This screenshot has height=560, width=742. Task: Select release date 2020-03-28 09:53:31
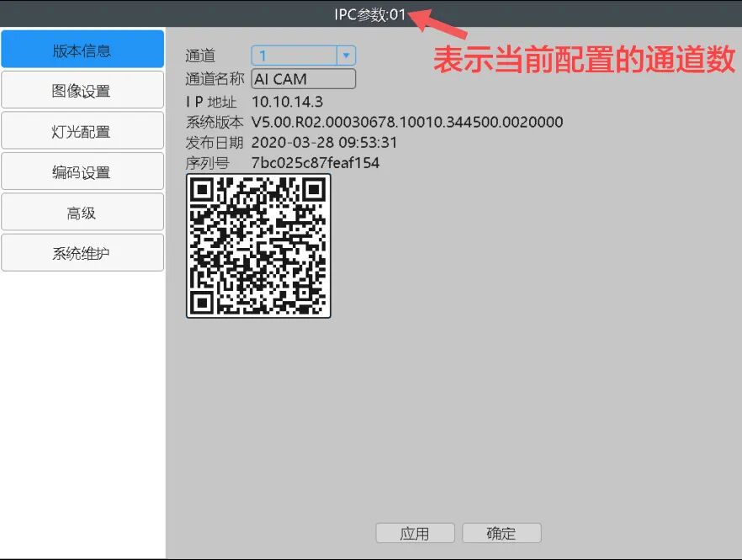[x=324, y=142]
